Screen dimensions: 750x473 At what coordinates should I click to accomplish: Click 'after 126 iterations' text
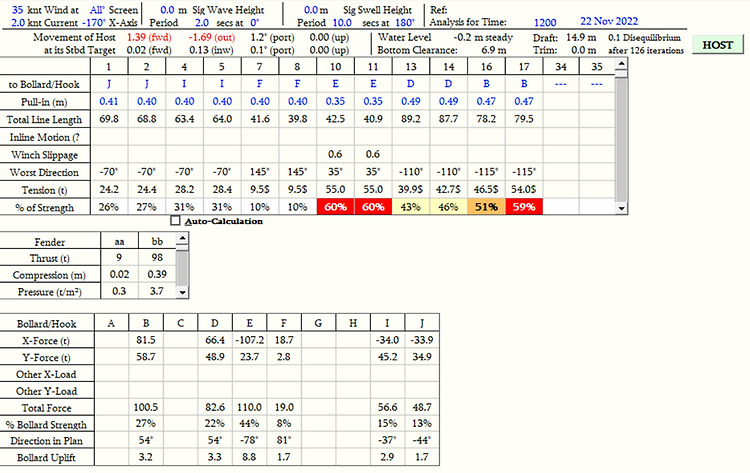point(646,50)
